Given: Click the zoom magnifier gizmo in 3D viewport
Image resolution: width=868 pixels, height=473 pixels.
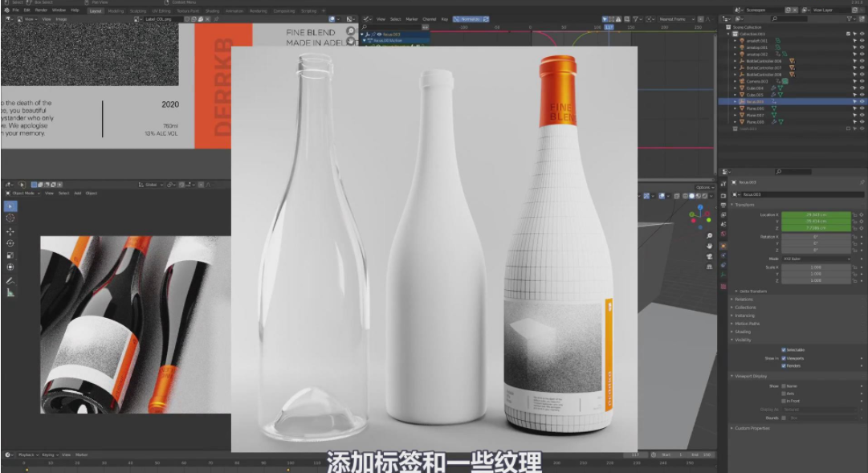Looking at the screenshot, I should pyautogui.click(x=709, y=236).
